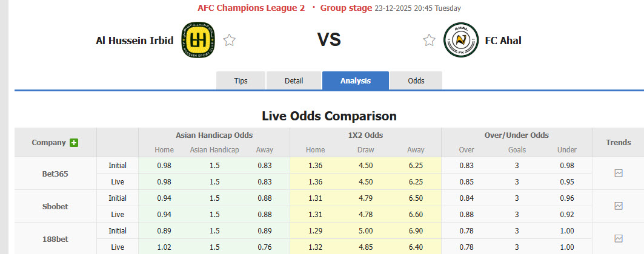Screen dimensions: 644x254
Task: Open AFC Champions League 2 link
Action: point(251,8)
